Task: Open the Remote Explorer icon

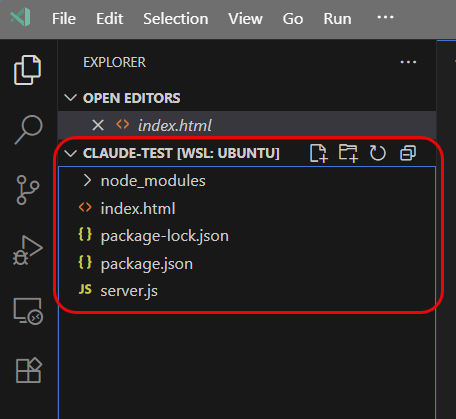Action: (x=28, y=311)
